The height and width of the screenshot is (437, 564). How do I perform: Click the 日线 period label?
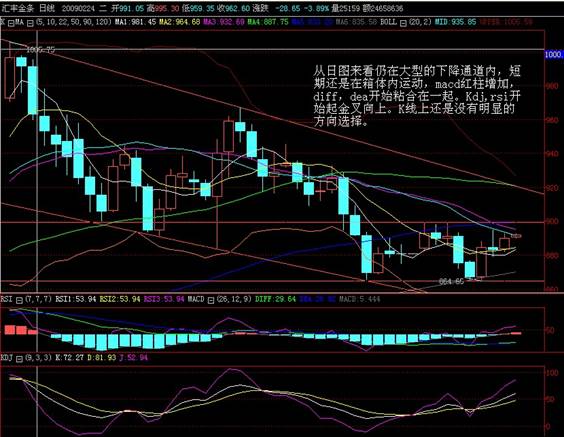[x=47, y=8]
